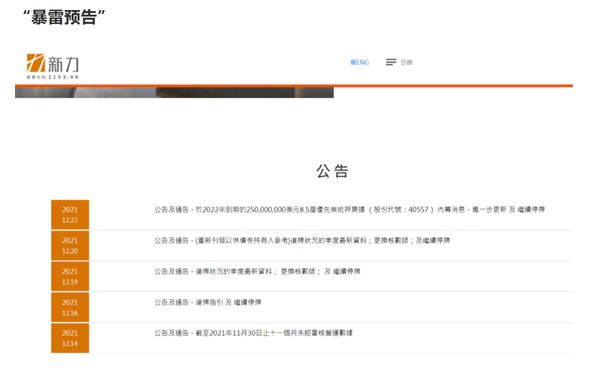
Task: Select the orange 2021 12.16 date box
Action: point(70,308)
